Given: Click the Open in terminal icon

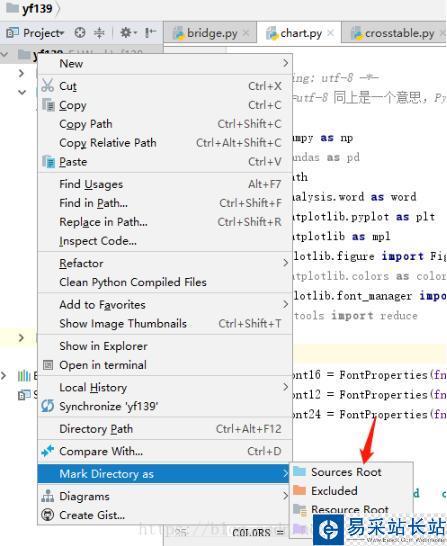Looking at the screenshot, I should [48, 365].
